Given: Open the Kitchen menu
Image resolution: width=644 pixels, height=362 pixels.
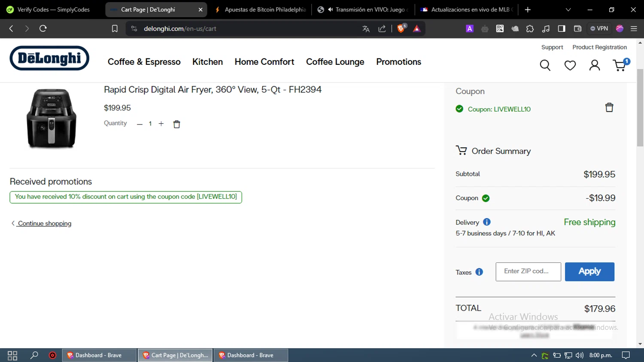Looking at the screenshot, I should (x=207, y=62).
